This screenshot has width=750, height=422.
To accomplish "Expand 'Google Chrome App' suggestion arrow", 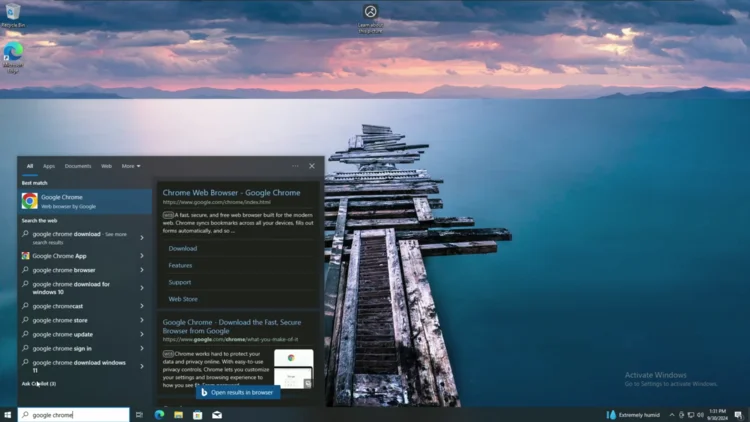I will 142,256.
